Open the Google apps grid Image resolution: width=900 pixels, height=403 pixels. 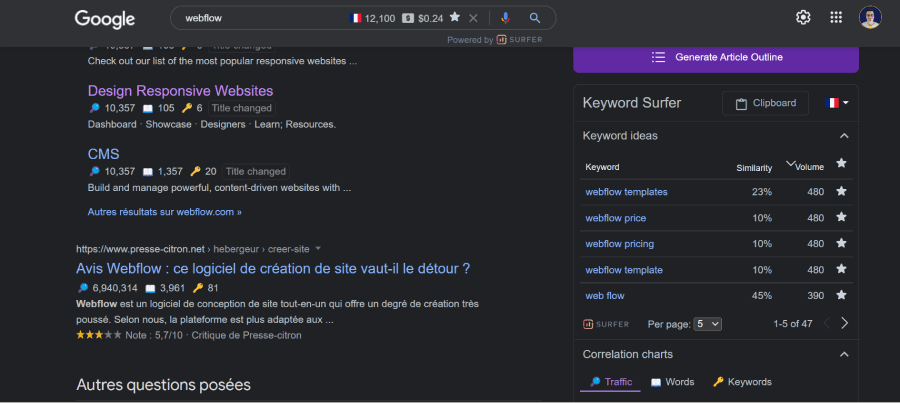click(836, 17)
